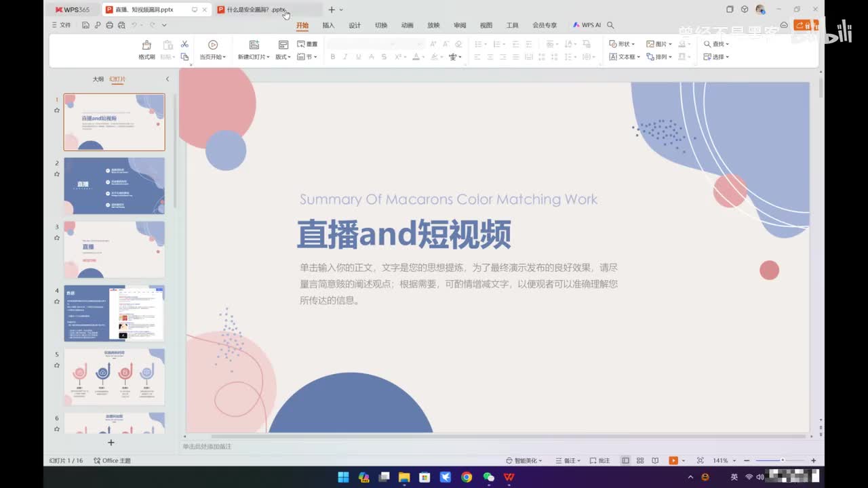Open the Find (查找) dropdown

tap(716, 44)
